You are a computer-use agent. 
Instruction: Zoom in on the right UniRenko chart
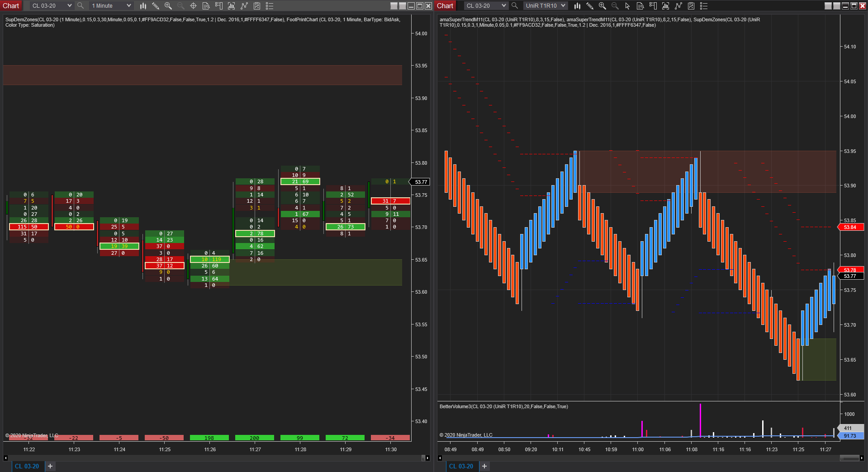[602, 6]
